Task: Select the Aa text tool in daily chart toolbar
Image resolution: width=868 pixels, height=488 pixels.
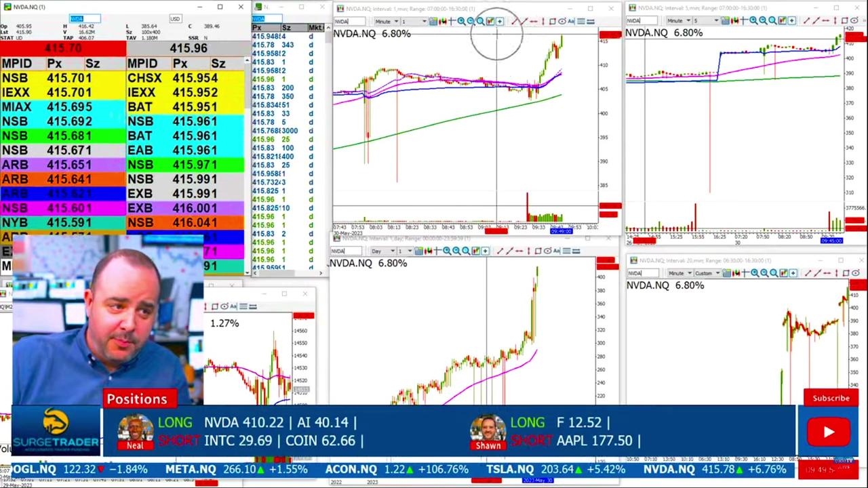Action: [x=557, y=251]
